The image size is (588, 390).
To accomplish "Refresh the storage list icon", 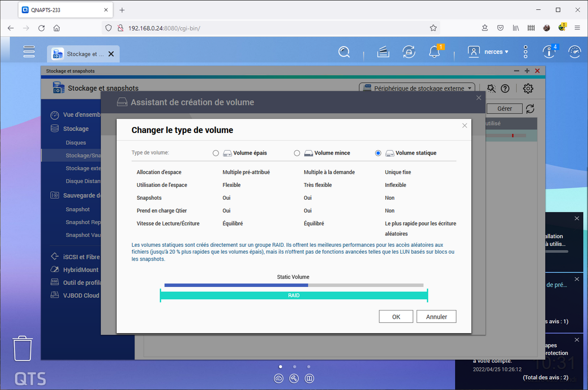I will click(530, 108).
